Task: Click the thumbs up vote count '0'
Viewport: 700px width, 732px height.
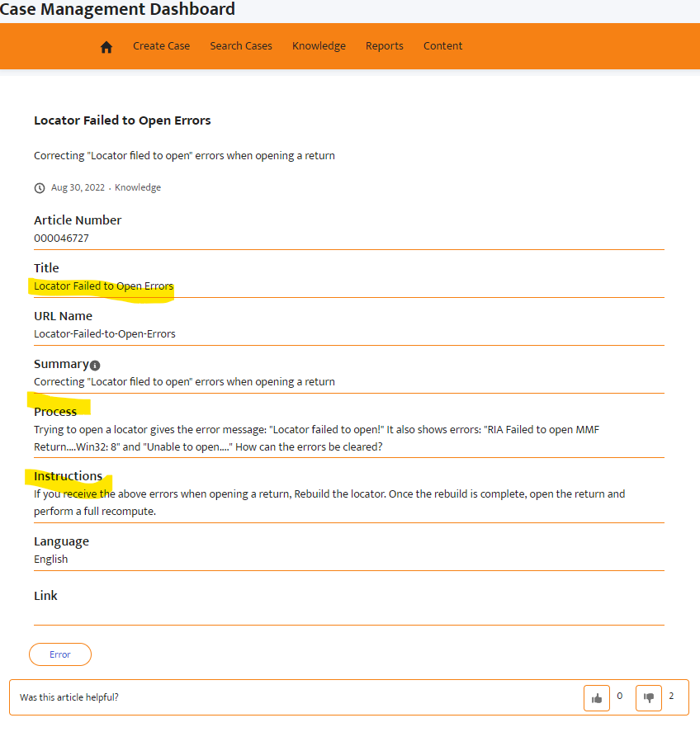Action: coord(620,696)
